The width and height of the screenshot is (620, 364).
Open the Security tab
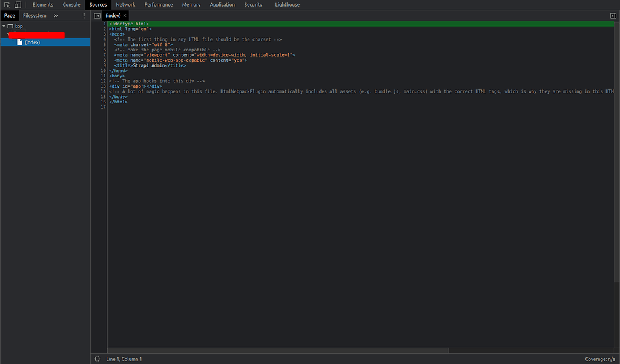[253, 5]
